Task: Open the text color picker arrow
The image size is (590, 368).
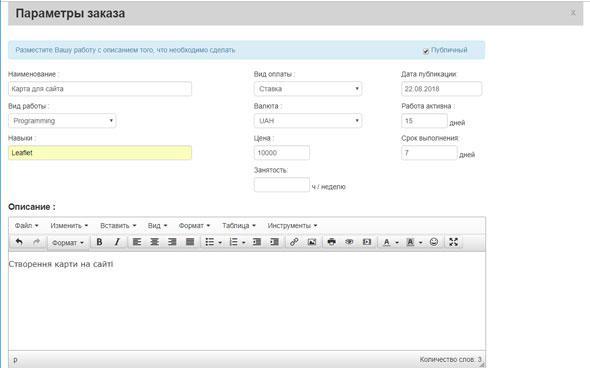Action: coord(397,243)
